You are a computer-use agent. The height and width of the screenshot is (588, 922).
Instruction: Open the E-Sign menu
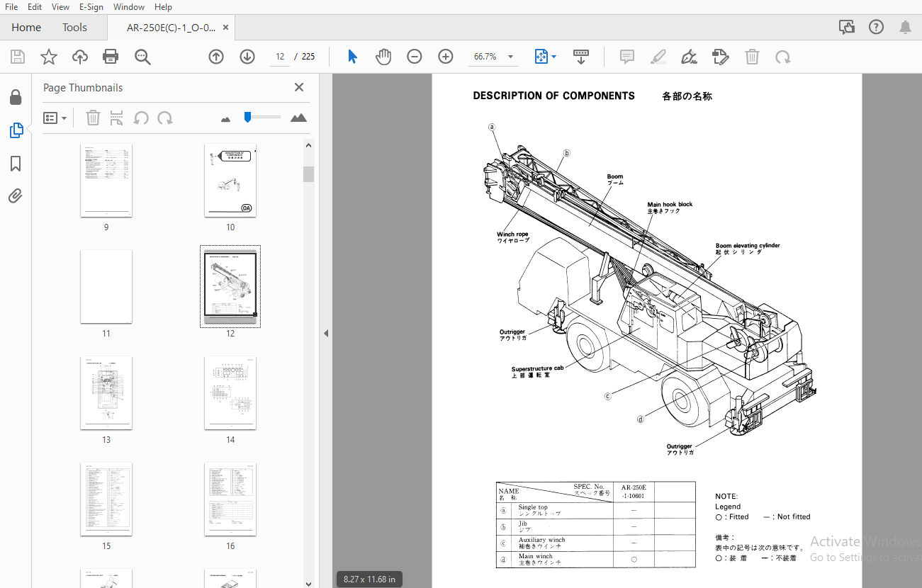point(91,7)
